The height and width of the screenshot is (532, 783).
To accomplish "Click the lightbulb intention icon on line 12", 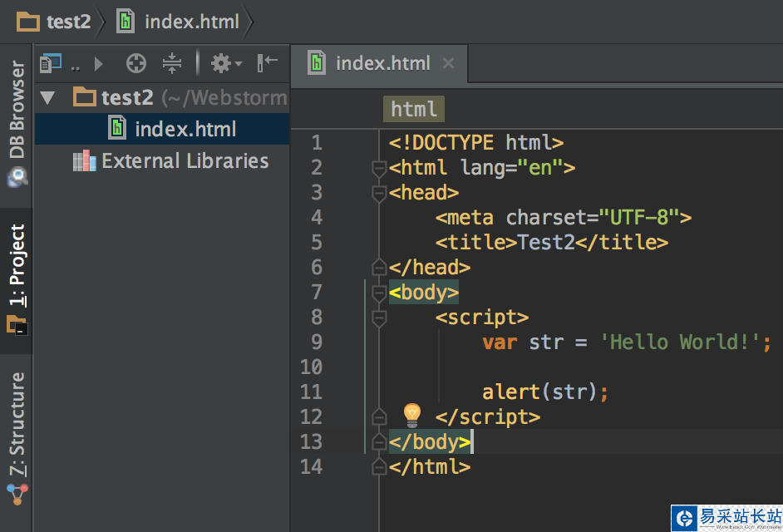I will click(412, 414).
